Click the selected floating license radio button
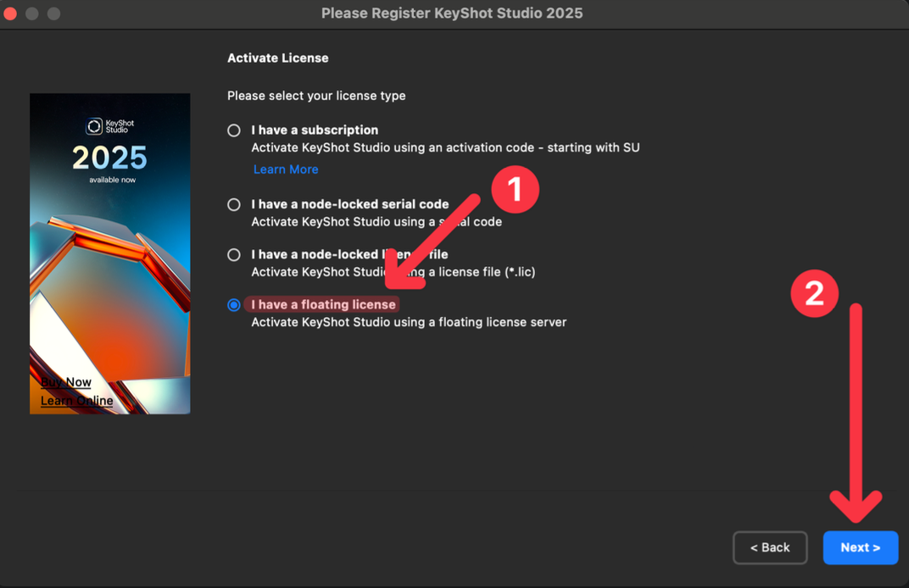The width and height of the screenshot is (909, 588). [234, 305]
